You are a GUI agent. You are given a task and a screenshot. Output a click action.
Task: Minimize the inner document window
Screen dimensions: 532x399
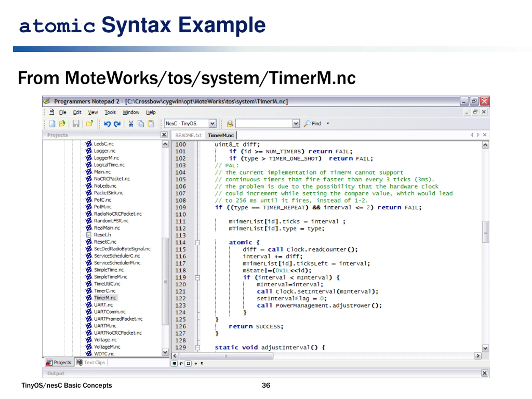pos(467,112)
